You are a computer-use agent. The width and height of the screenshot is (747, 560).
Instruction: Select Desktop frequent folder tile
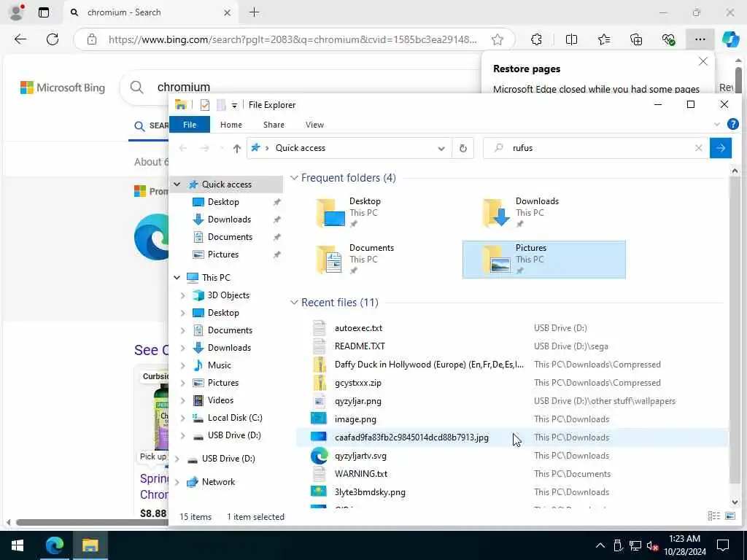pos(377,212)
